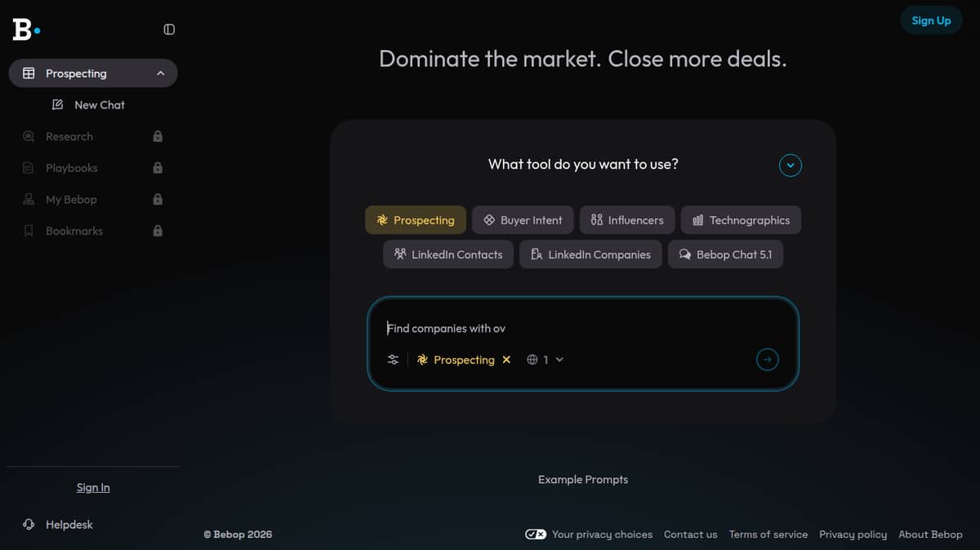Open the About Bebop link

(930, 534)
